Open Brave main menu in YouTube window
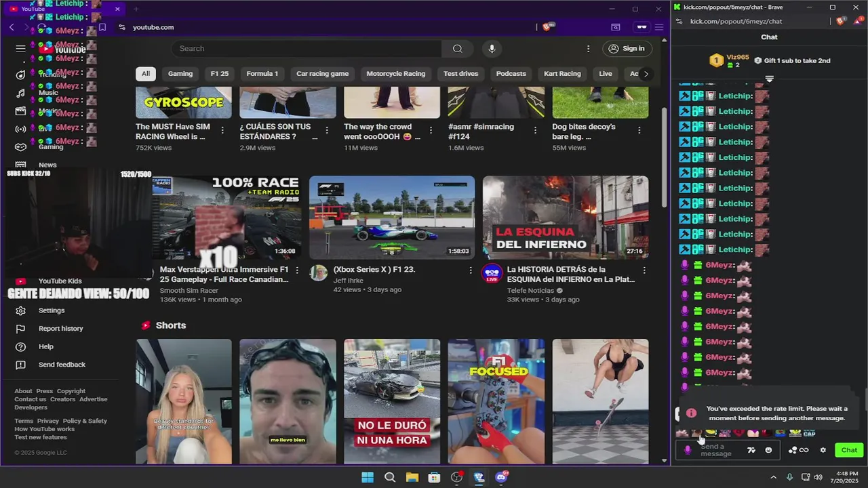868x488 pixels. 658,27
